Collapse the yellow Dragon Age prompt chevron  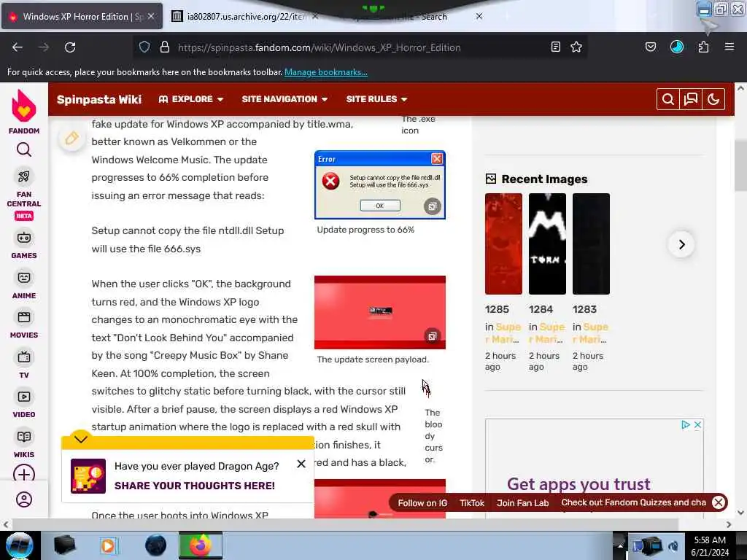(80, 438)
